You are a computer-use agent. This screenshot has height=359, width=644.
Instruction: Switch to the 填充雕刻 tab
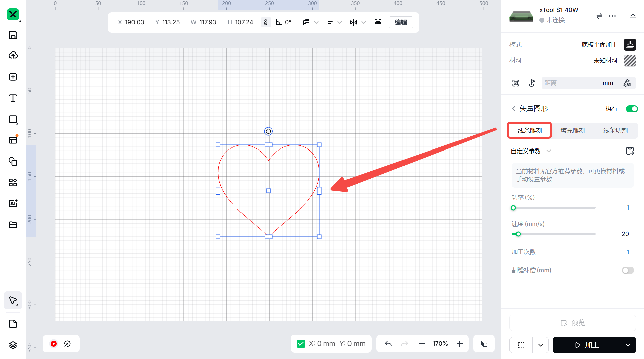573,130
